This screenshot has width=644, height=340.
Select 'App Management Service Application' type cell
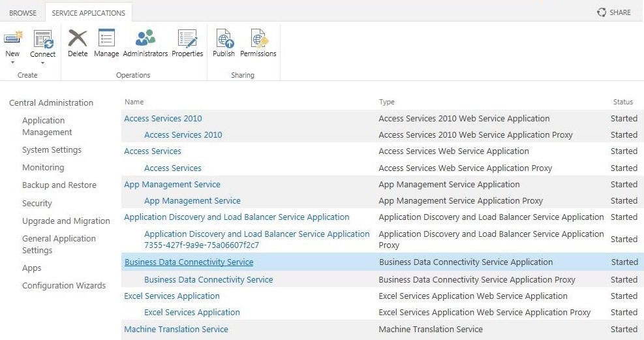click(x=450, y=185)
